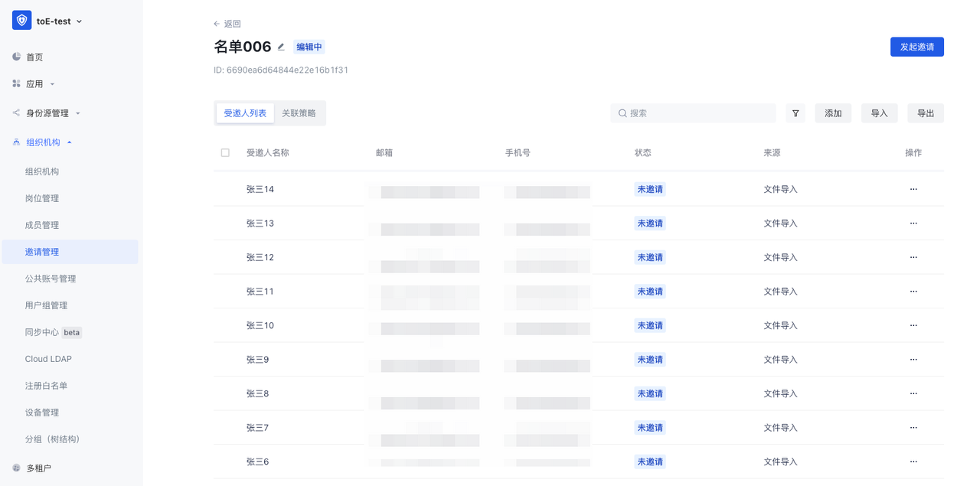Focus the 搜索 input field
The height and width of the screenshot is (486, 980).
[698, 113]
